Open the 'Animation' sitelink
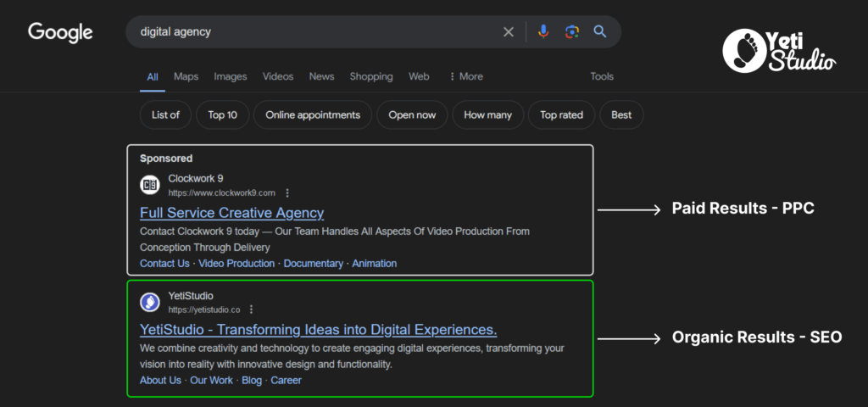868x407 pixels. 374,264
